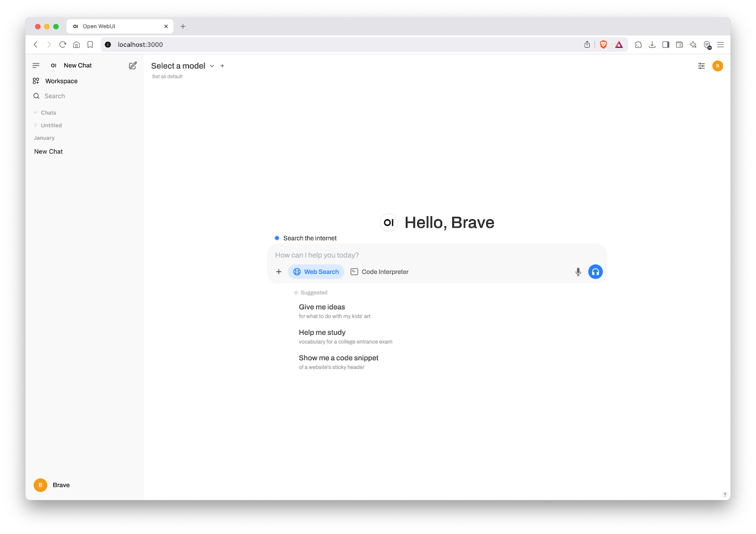Click Set as default link
The width and height of the screenshot is (756, 534).
tap(167, 76)
